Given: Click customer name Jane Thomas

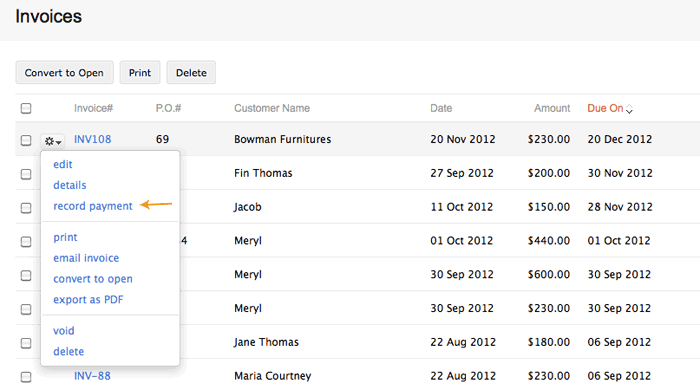Looking at the screenshot, I should [x=266, y=342].
